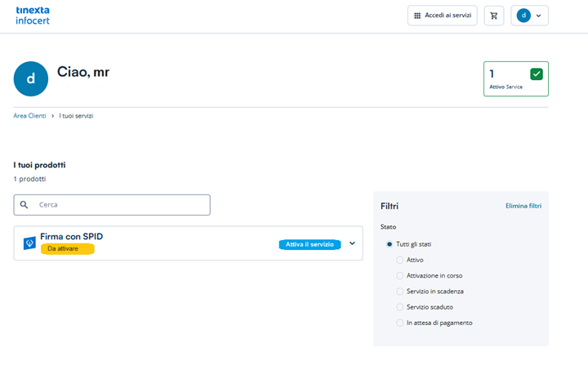Screen dimensions: 588x370
Task: Click the Elimina filtri link
Action: 523,206
